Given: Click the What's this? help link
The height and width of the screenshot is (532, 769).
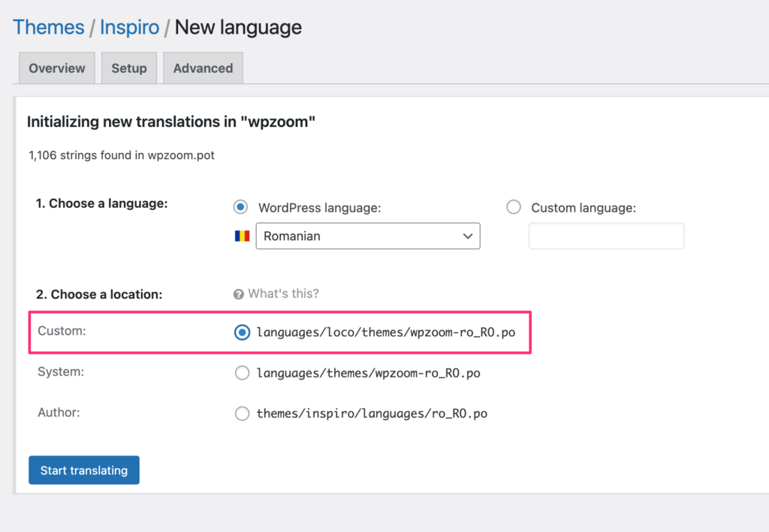Looking at the screenshot, I should tap(283, 293).
